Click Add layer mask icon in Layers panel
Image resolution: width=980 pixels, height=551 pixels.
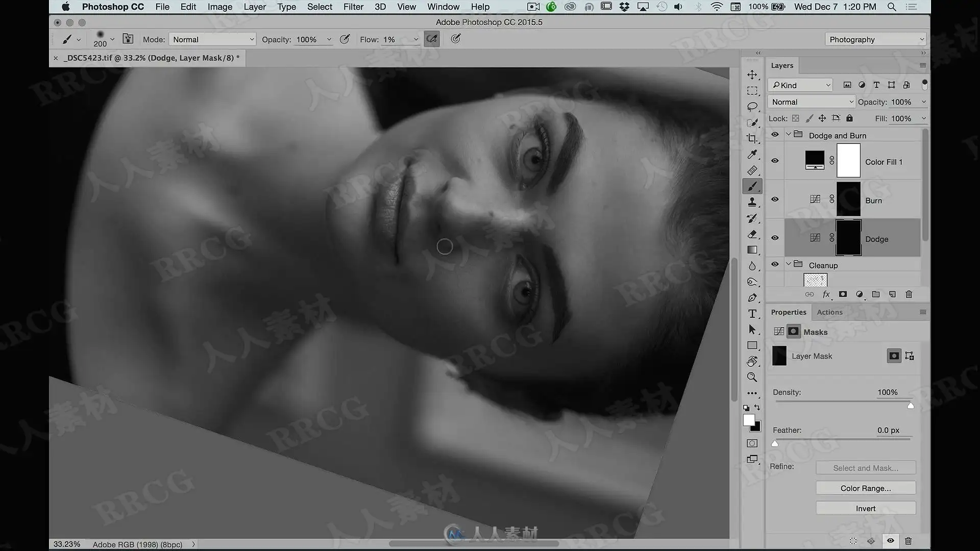pyautogui.click(x=843, y=294)
